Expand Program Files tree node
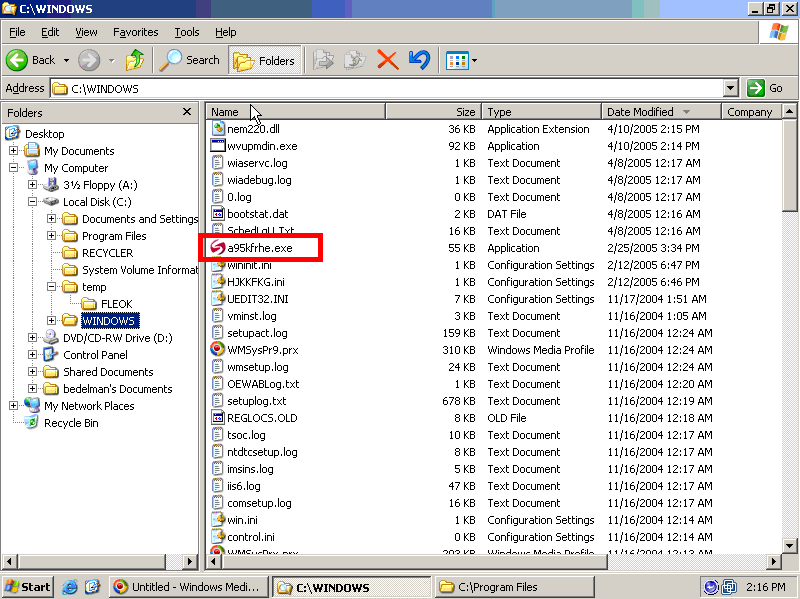The width and height of the screenshot is (800, 599). pyautogui.click(x=51, y=235)
